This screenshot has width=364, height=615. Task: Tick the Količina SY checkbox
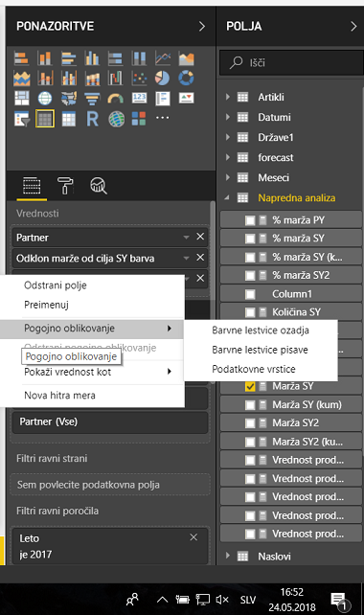coord(250,312)
